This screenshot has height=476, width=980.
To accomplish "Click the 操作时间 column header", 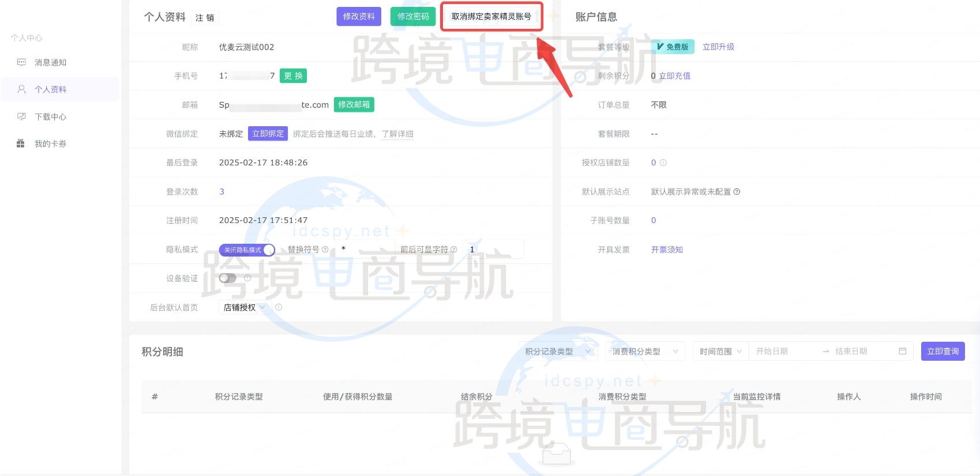I will tap(926, 396).
